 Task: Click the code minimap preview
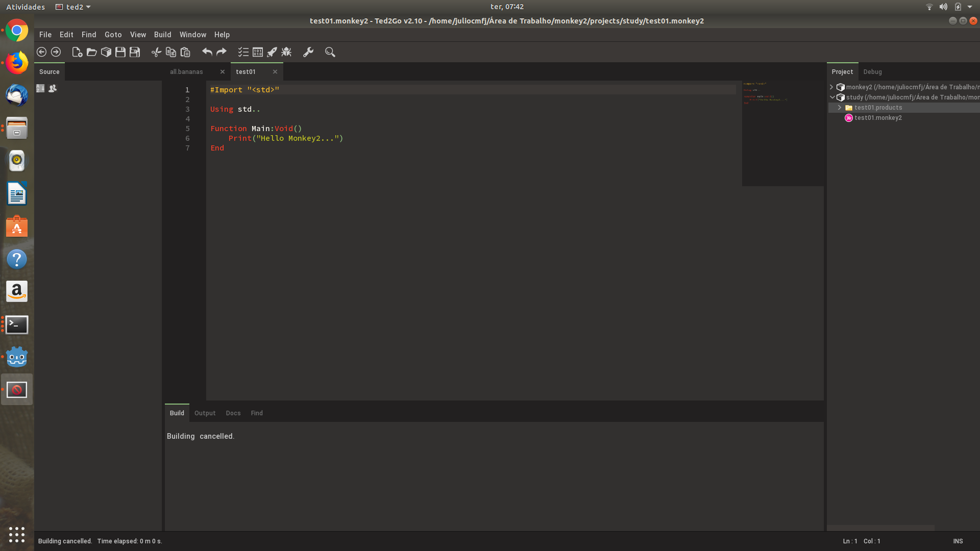point(782,133)
